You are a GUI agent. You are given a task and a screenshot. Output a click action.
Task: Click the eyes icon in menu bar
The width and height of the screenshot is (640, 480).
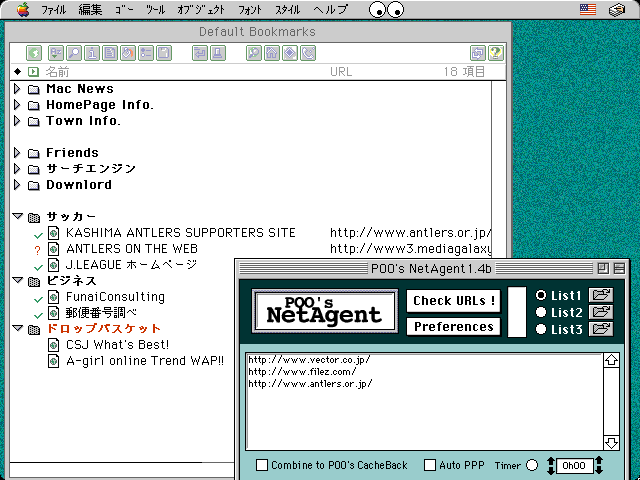(x=386, y=10)
